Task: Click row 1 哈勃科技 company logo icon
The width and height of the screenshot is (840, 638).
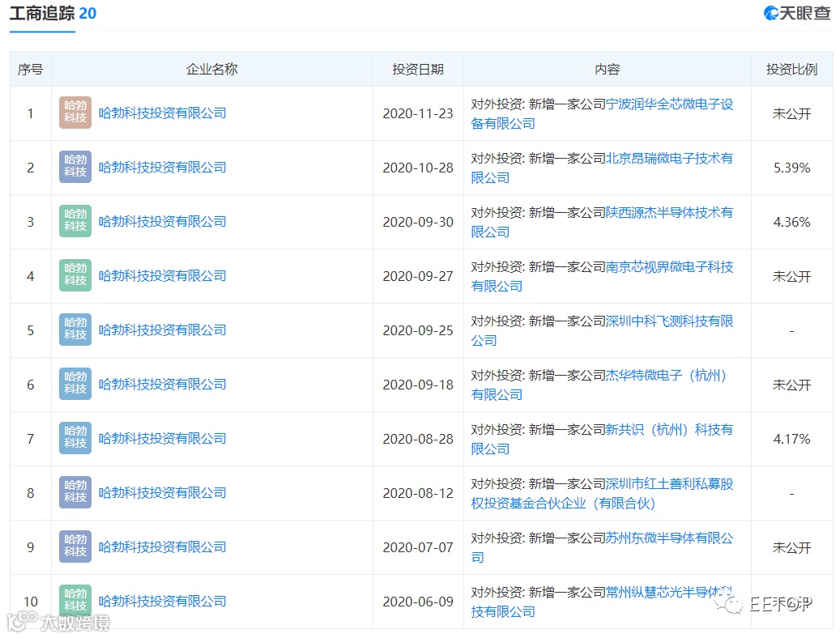Action: click(x=75, y=113)
